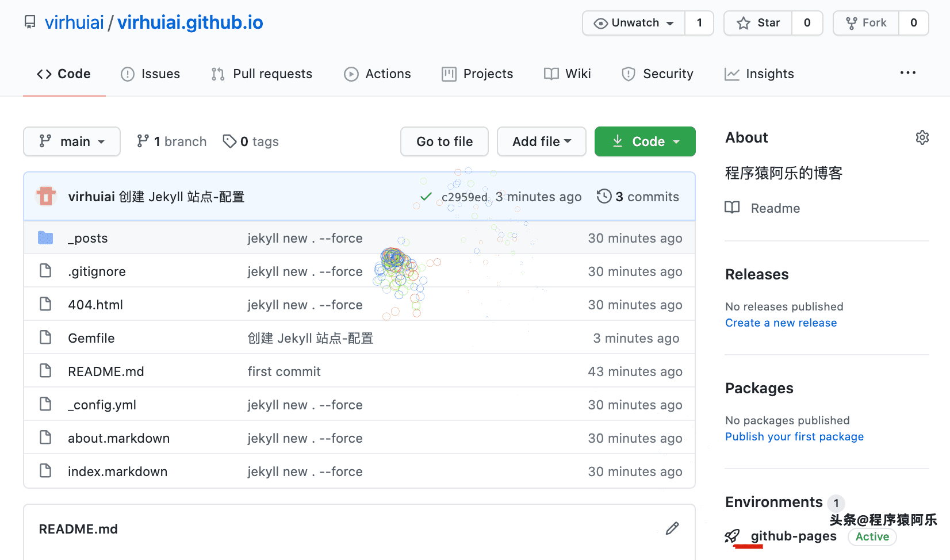This screenshot has width=950, height=560.
Task: Click the file icon beside .gitignore
Action: click(45, 270)
